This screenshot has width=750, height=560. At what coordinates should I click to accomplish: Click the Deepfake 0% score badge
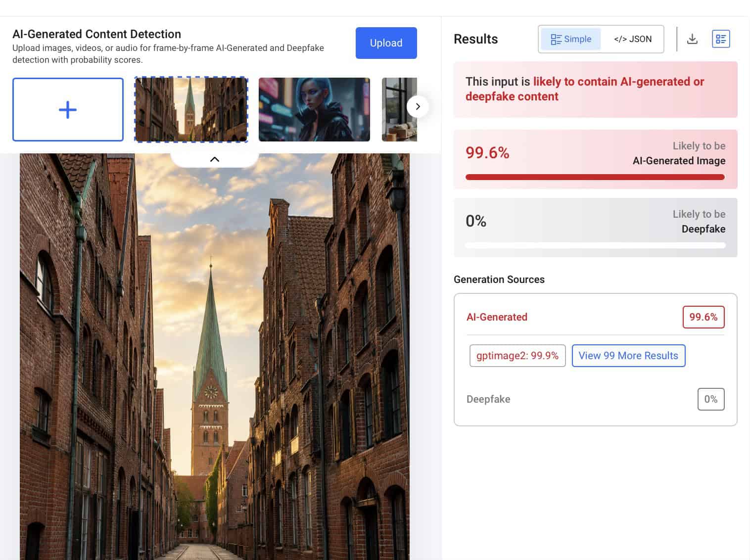[x=711, y=399]
